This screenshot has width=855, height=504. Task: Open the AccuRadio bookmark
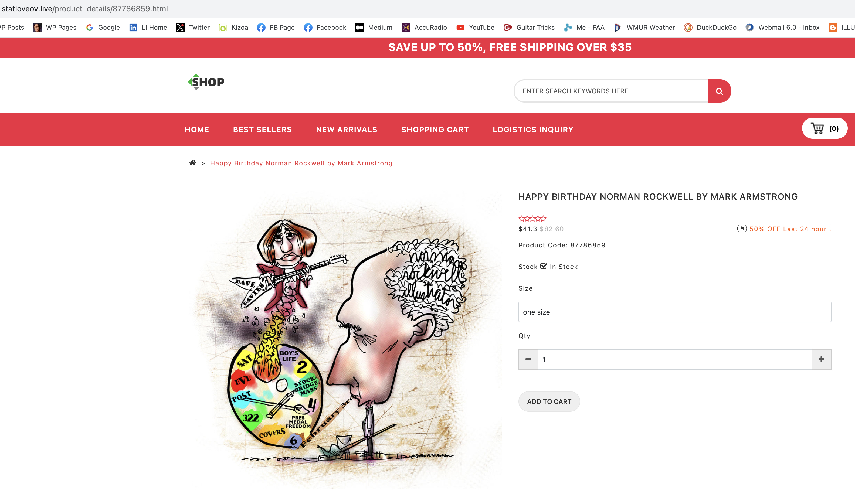coord(424,28)
